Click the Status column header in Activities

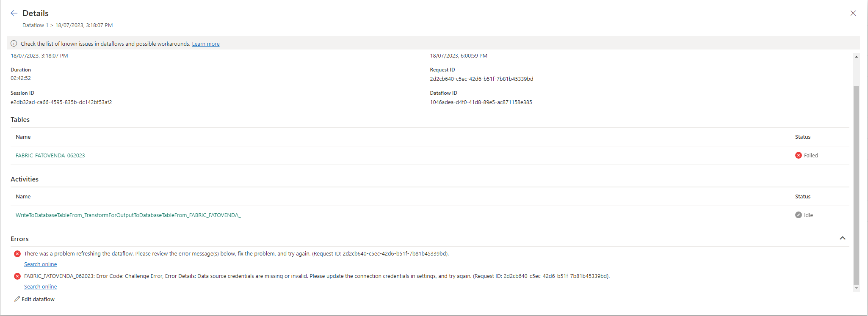click(x=803, y=197)
